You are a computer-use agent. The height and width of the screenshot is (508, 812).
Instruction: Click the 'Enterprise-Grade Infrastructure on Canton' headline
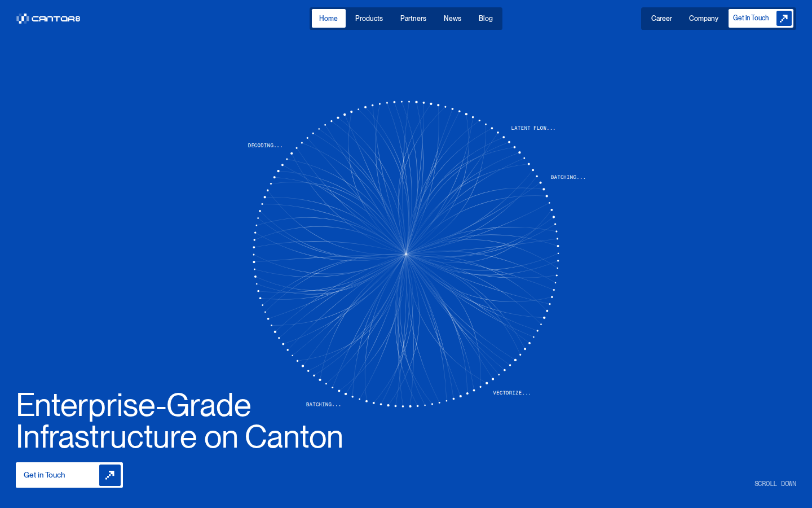click(x=179, y=421)
